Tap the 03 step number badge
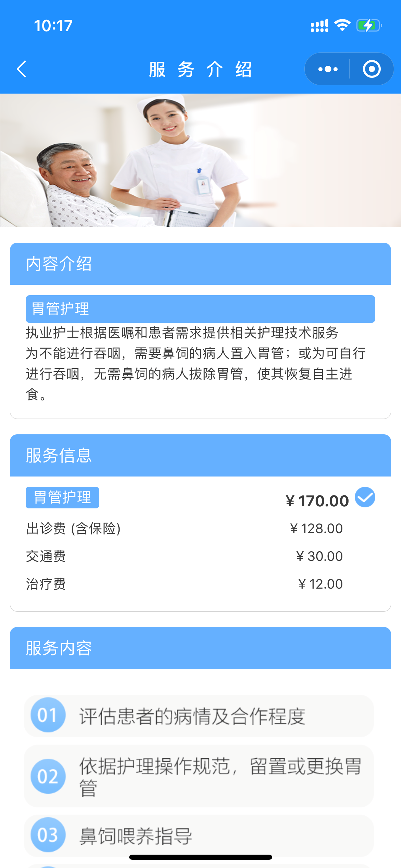 tap(48, 835)
